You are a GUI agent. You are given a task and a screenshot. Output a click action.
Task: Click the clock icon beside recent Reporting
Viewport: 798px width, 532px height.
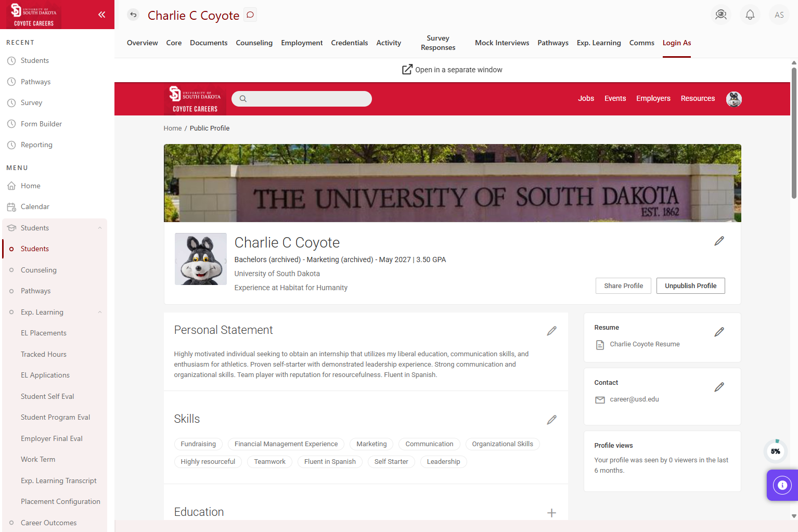tap(11, 145)
